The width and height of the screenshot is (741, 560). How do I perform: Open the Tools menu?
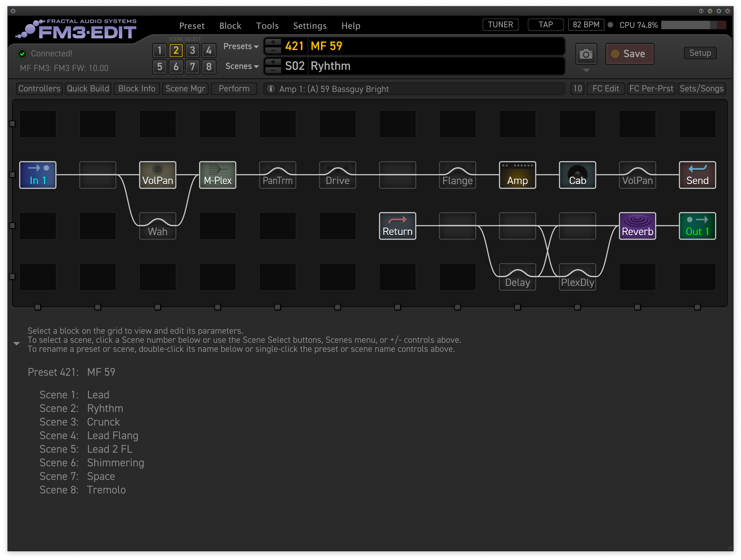[x=267, y=26]
